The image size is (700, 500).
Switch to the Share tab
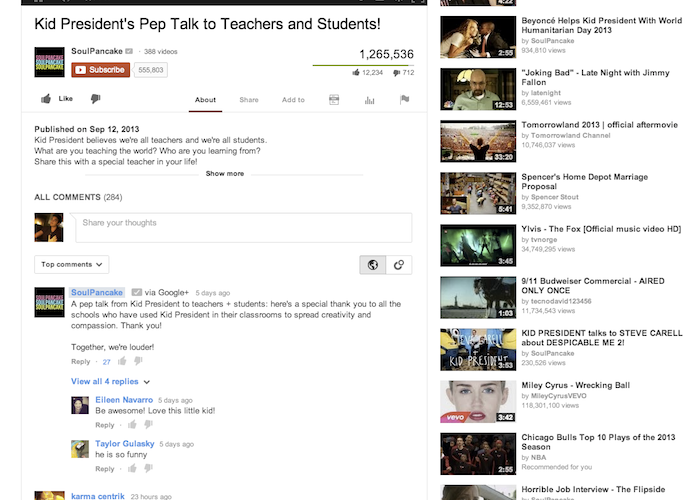point(249,100)
